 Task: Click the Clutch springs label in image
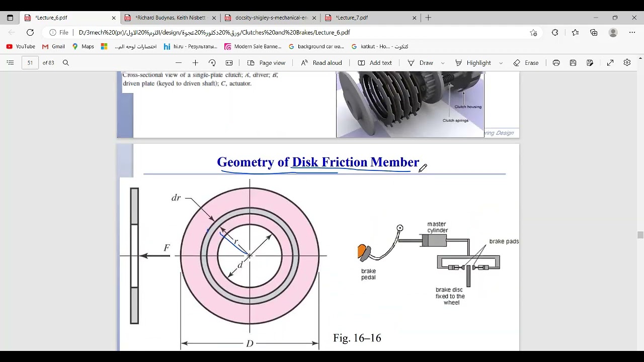pyautogui.click(x=455, y=121)
